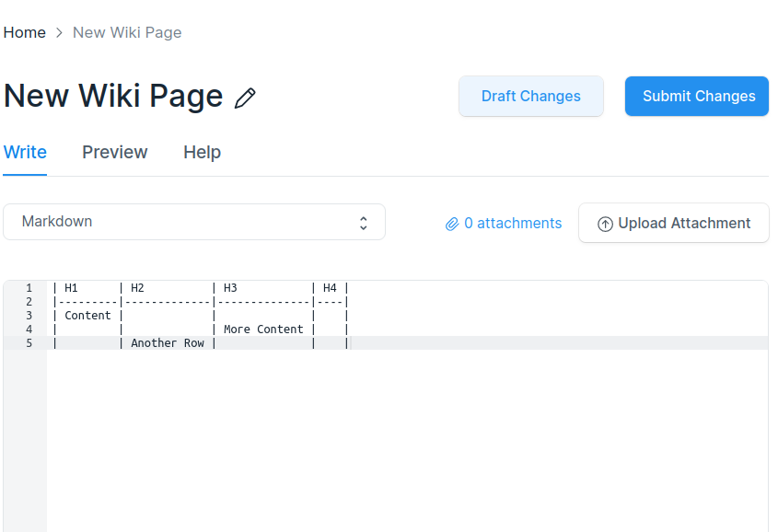Click the upload arrow circle icon
The width and height of the screenshot is (778, 532).
[605, 224]
